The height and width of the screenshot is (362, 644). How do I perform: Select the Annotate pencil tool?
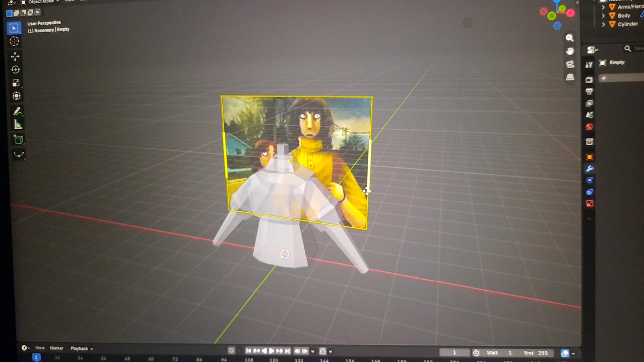pos(17,112)
